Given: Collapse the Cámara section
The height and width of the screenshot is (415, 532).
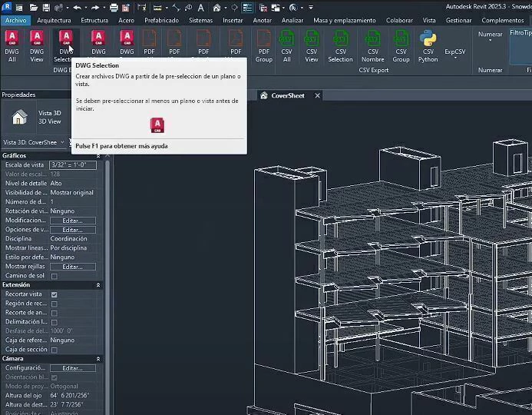Looking at the screenshot, I should (98, 359).
